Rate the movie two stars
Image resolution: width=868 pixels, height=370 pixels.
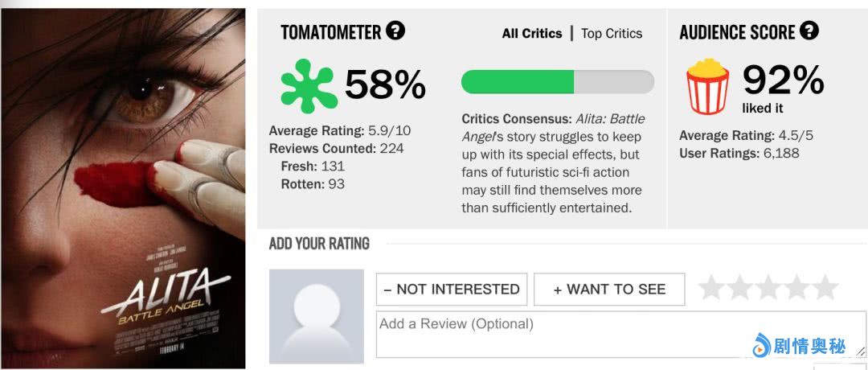pos(739,288)
